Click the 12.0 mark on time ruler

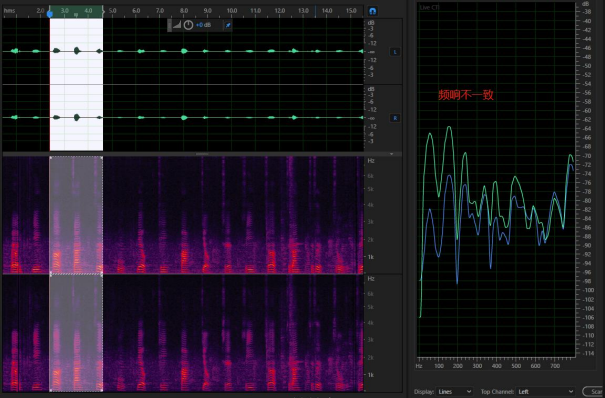279,11
